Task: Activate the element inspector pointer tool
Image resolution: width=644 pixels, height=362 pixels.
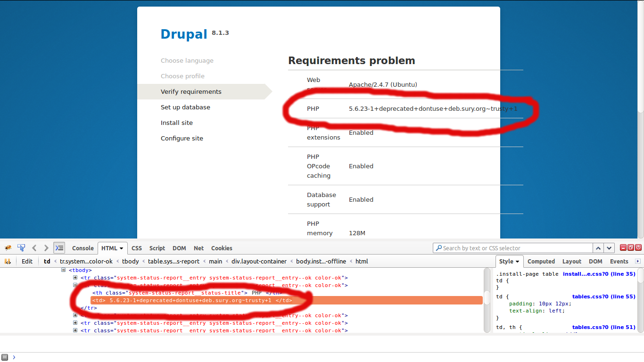Action: [x=21, y=248]
